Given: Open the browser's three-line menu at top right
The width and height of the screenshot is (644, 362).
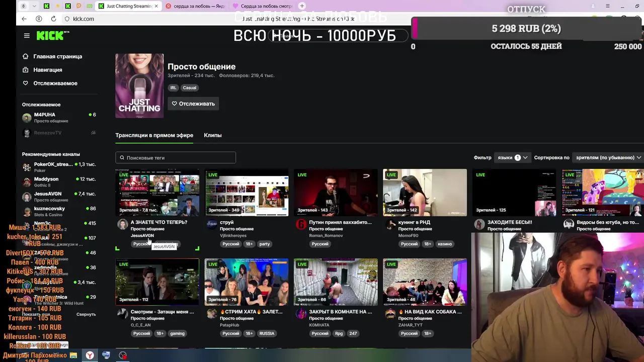Looking at the screenshot, I should click(x=608, y=6).
